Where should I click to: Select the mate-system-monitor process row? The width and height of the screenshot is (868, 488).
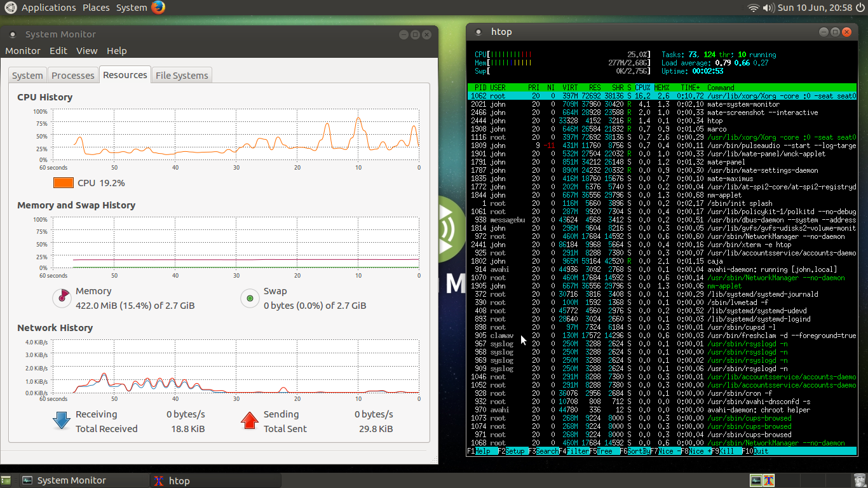(661, 104)
